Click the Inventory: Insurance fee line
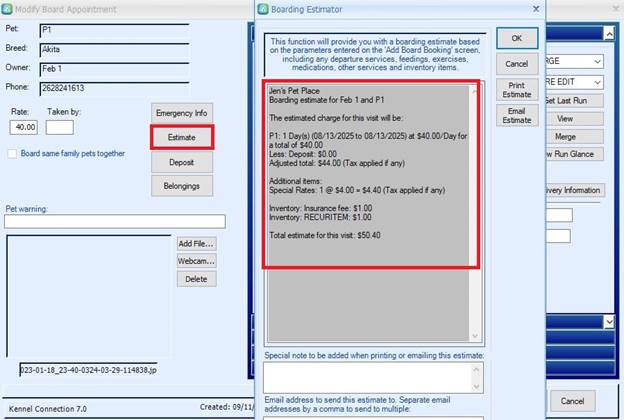624x420 pixels. click(320, 208)
